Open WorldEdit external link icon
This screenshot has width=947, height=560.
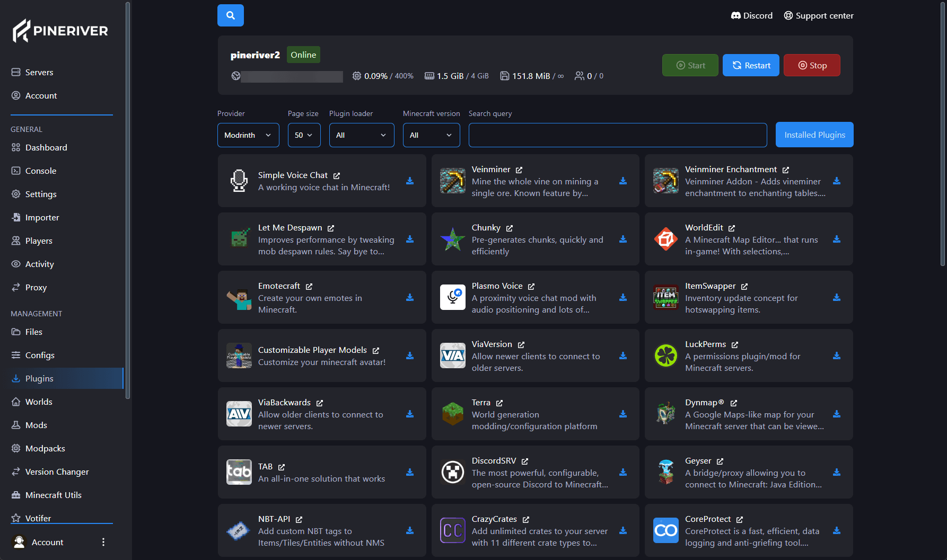(x=732, y=228)
